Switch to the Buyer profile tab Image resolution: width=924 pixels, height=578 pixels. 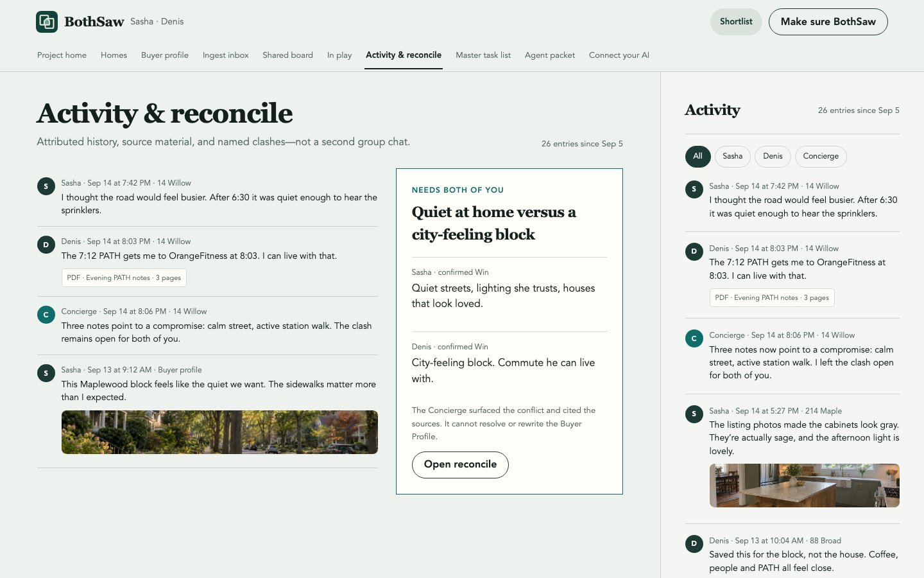[x=165, y=55]
